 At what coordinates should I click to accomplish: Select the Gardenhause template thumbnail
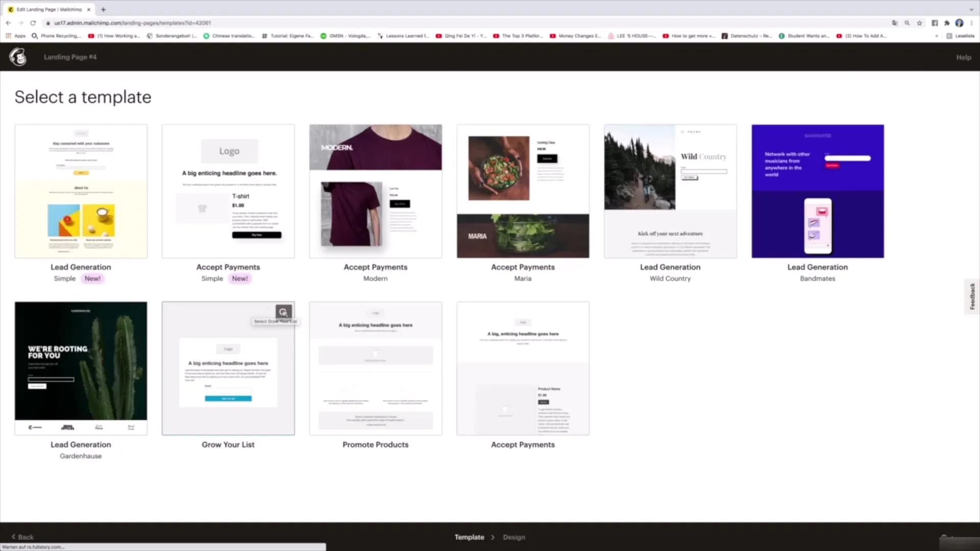[81, 368]
